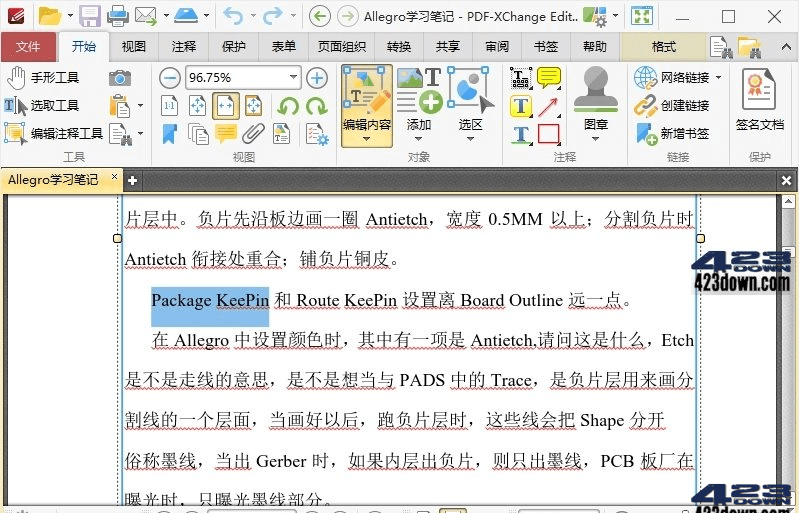The image size is (799, 513).
Task: Select the underline text tool
Action: [x=521, y=134]
